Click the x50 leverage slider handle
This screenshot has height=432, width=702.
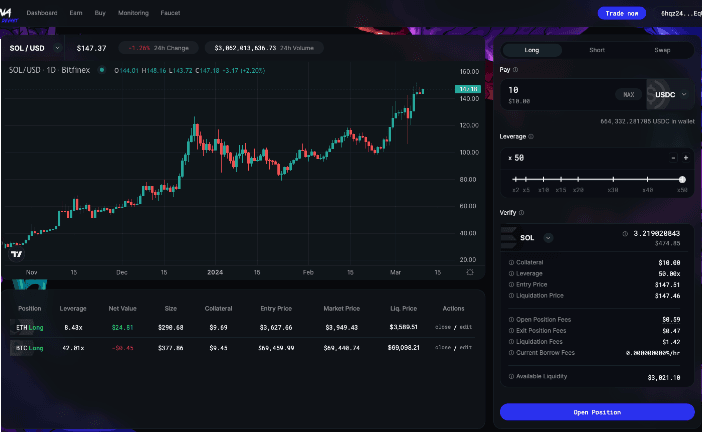(x=682, y=179)
